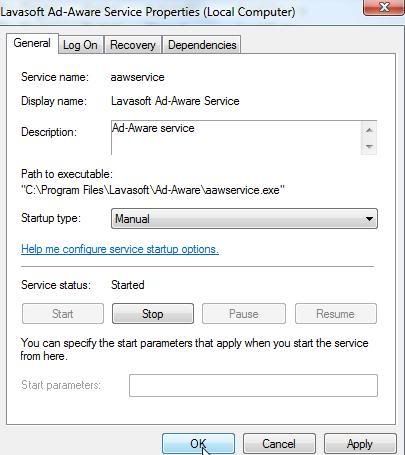Viewport: 405px width, 455px height.
Task: Click the Resume service button
Action: pos(335,314)
